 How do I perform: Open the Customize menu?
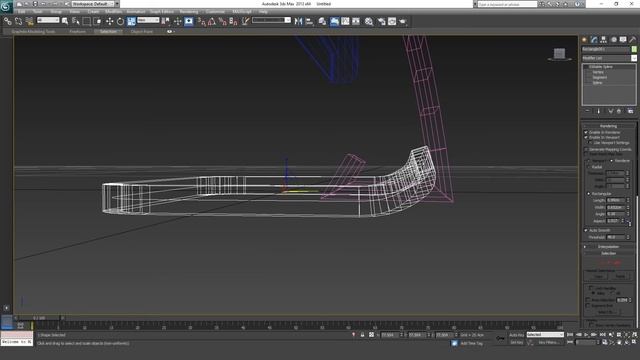pyautogui.click(x=215, y=12)
